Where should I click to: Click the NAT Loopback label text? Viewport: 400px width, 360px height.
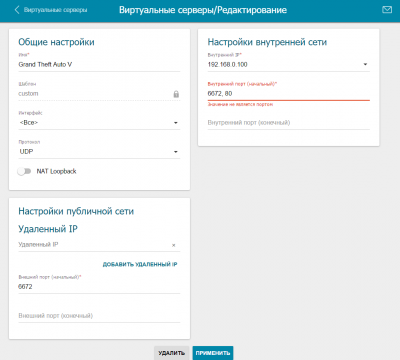(56, 171)
